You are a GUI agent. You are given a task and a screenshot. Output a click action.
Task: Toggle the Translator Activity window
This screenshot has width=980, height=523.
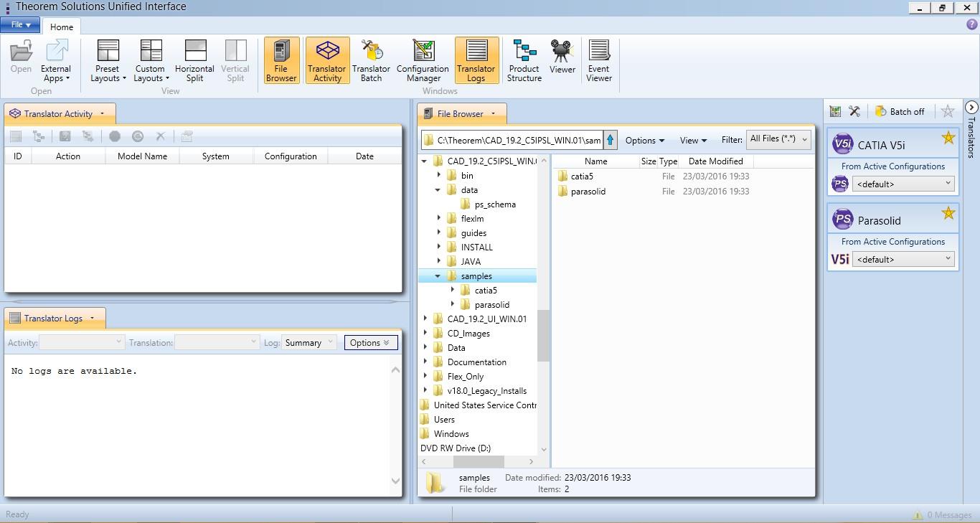coord(327,61)
